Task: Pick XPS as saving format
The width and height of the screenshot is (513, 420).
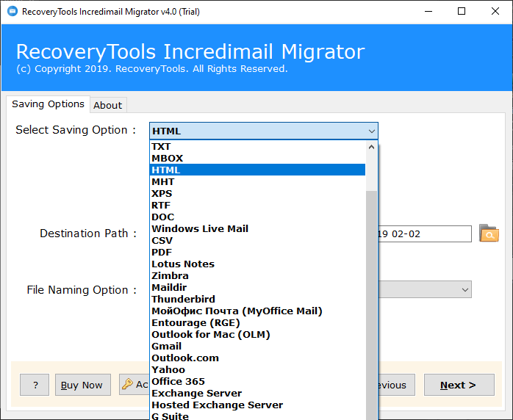Action: point(257,194)
